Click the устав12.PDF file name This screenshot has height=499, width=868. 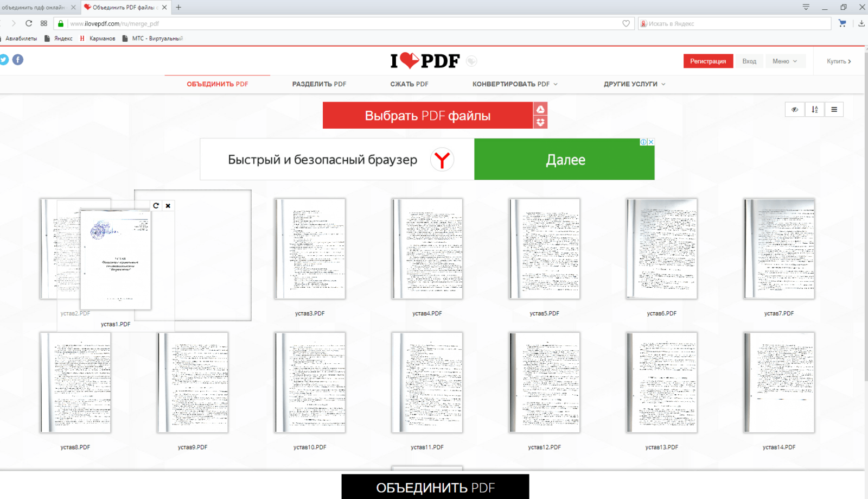[x=544, y=447]
